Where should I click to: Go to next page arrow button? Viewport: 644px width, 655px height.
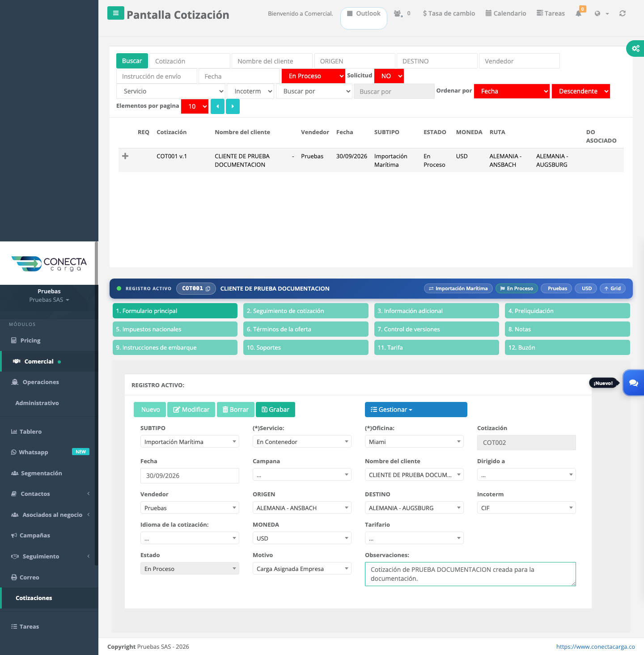(x=233, y=106)
